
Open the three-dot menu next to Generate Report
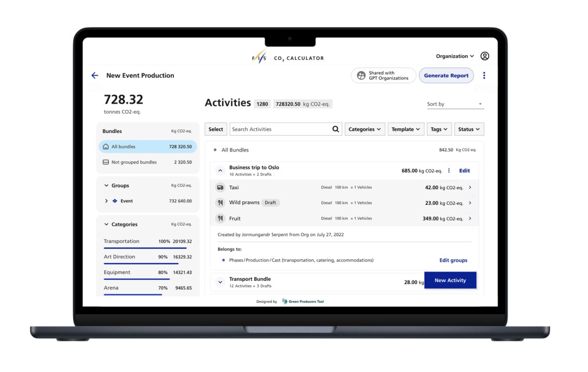[x=484, y=75]
